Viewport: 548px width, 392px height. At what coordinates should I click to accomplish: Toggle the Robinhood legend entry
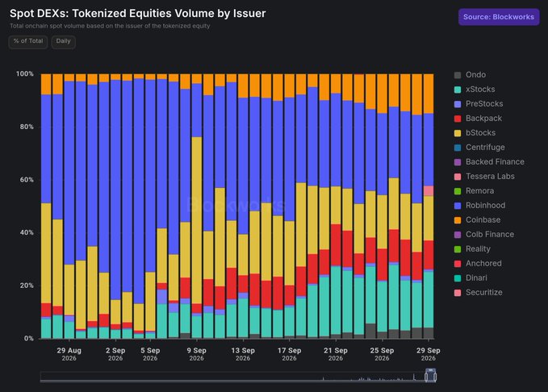(479, 206)
